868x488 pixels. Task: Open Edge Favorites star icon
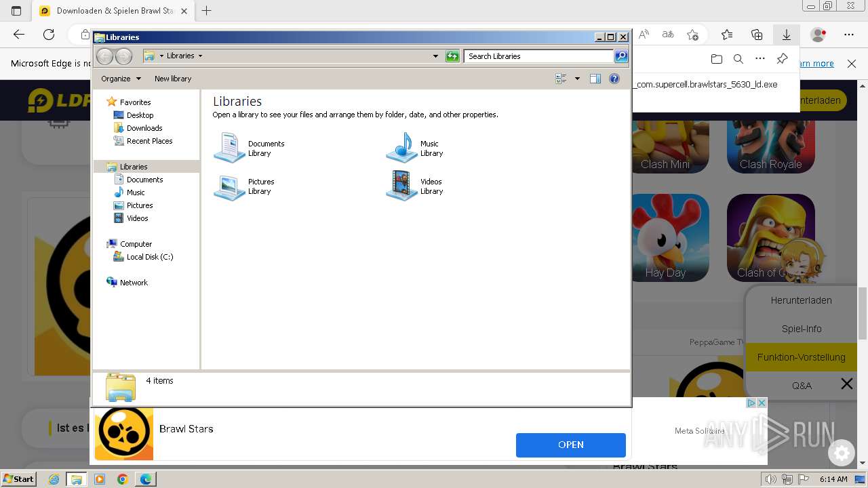(727, 35)
